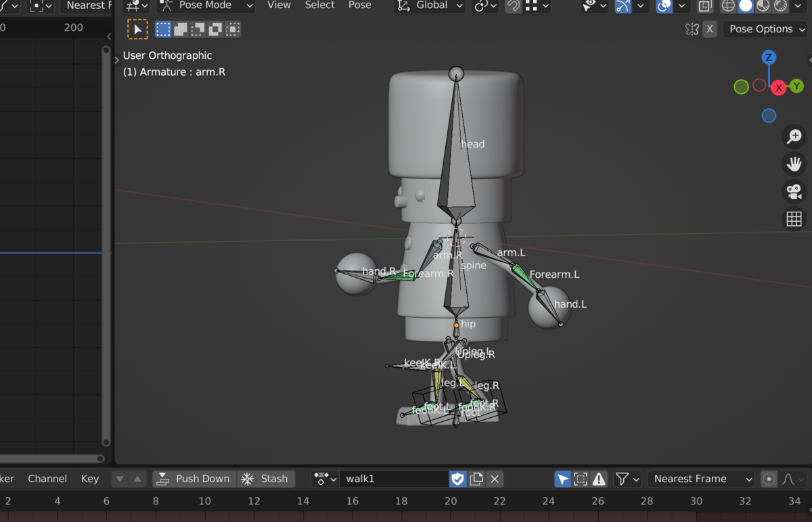The width and height of the screenshot is (812, 522).
Task: Open the Pose Mode dropdown
Action: tap(204, 5)
